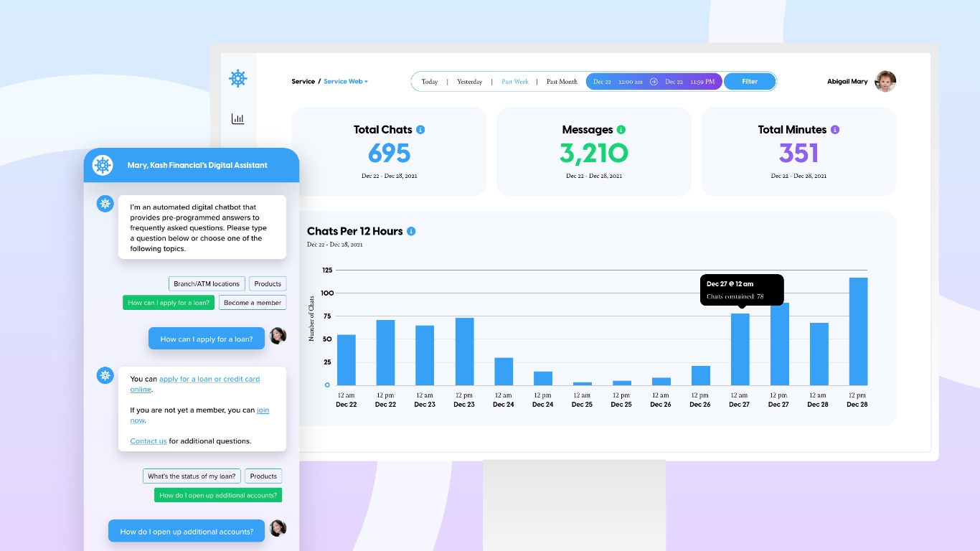Click the Dec 24 12 pm chart bar
Image resolution: width=980 pixels, height=551 pixels.
[543, 379]
